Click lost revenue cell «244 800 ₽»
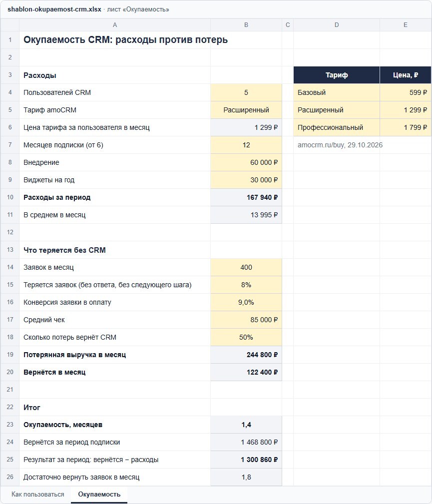The width and height of the screenshot is (432, 504). tap(246, 355)
